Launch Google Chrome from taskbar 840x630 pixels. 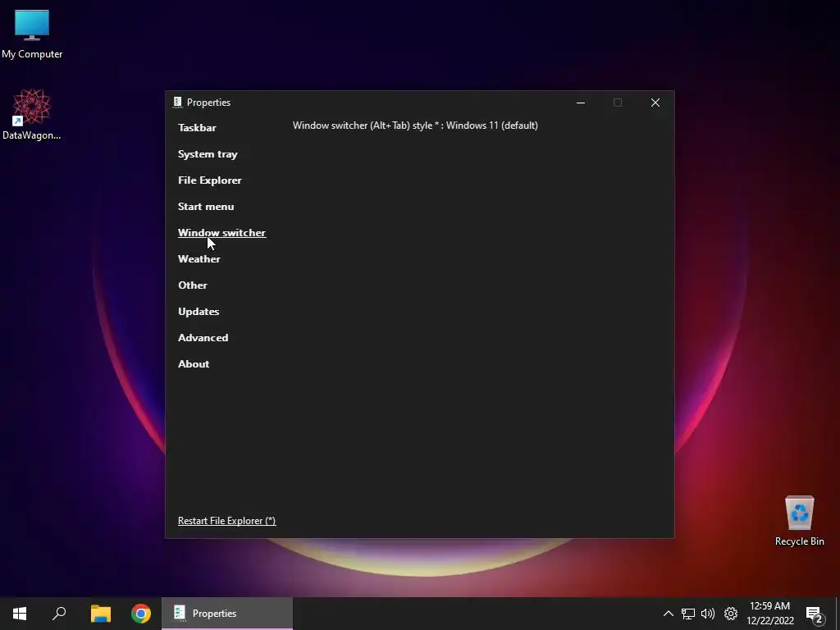(141, 614)
